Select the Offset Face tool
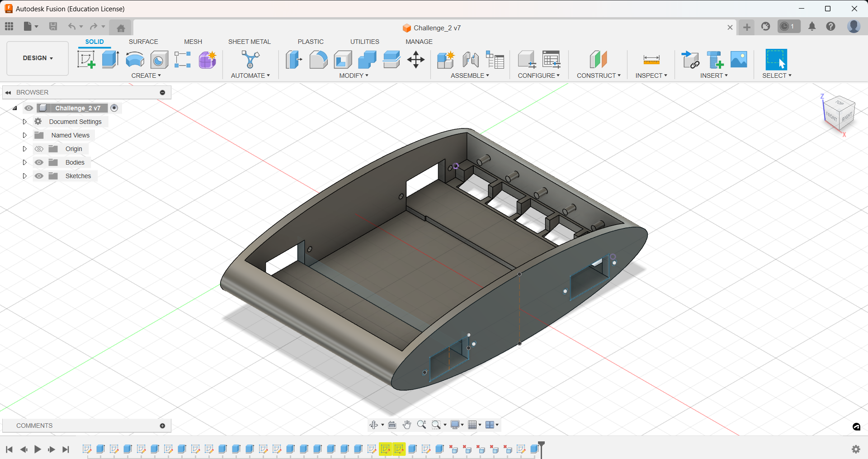Image resolution: width=868 pixels, height=459 pixels. tap(392, 59)
